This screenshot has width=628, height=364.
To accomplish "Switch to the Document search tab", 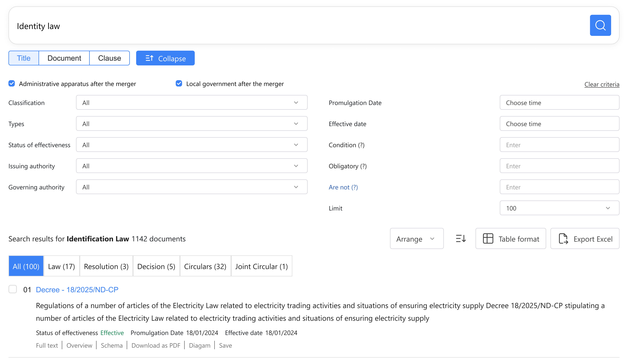I will (64, 58).
